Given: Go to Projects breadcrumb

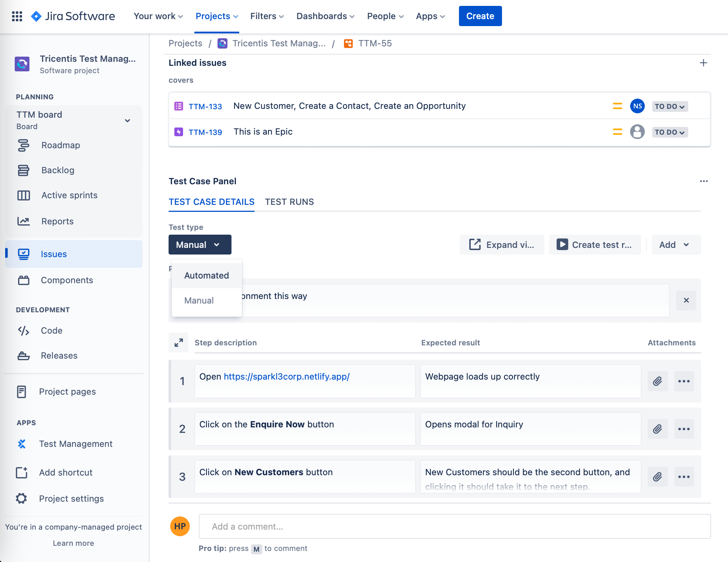Looking at the screenshot, I should tap(185, 43).
